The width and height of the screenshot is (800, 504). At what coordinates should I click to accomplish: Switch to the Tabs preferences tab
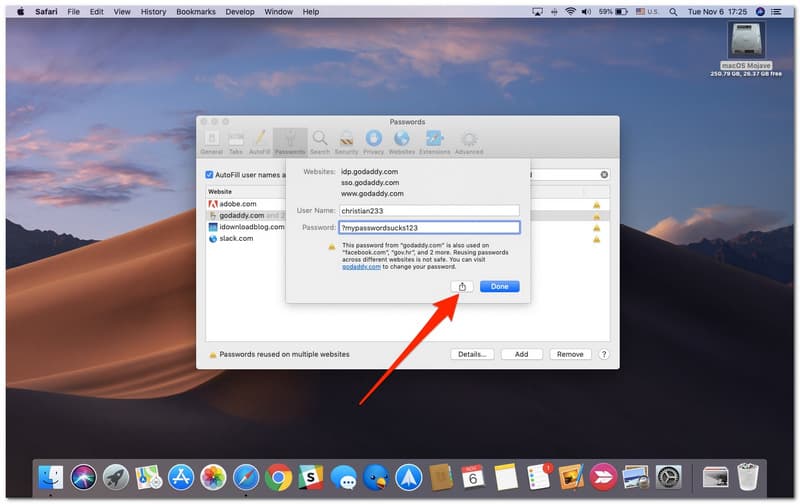(x=236, y=142)
